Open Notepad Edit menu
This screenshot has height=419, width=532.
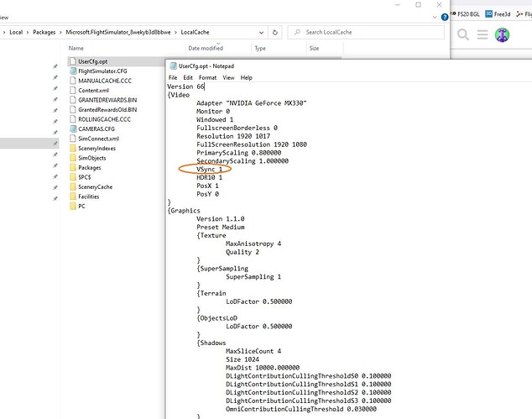[x=188, y=78]
